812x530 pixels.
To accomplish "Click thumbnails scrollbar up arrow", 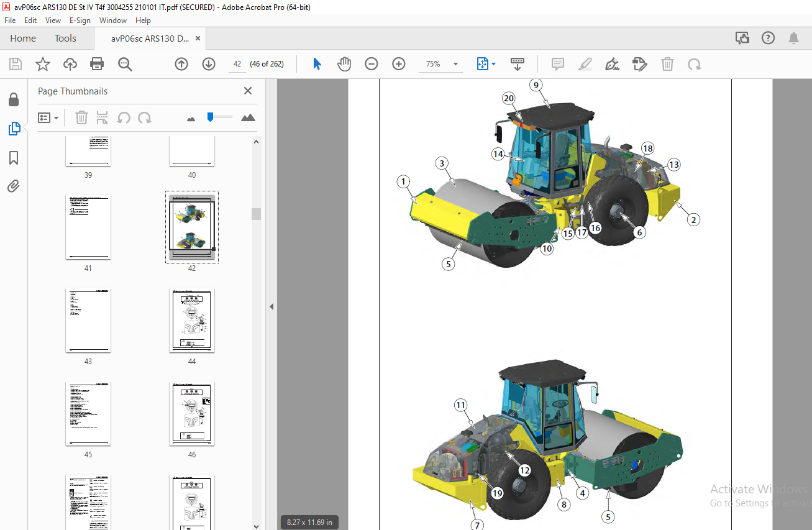I will click(x=257, y=142).
